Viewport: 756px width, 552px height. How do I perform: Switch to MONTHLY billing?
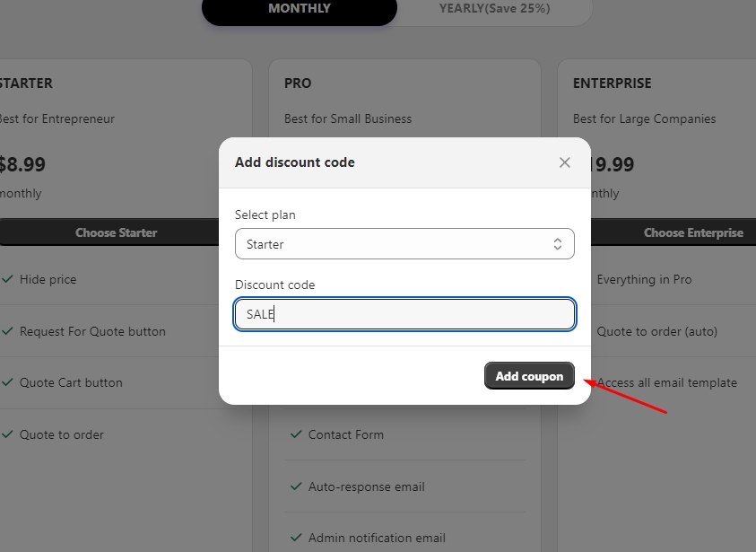tap(300, 9)
